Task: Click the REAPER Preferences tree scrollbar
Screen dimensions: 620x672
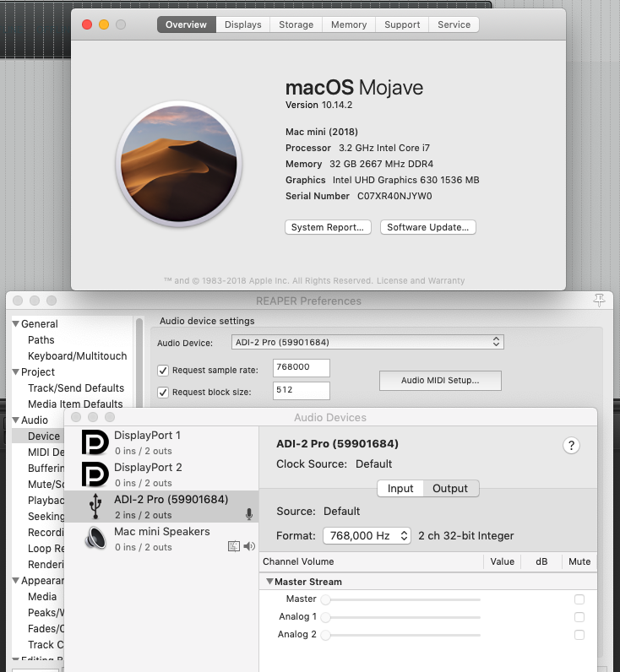Action: [139, 361]
